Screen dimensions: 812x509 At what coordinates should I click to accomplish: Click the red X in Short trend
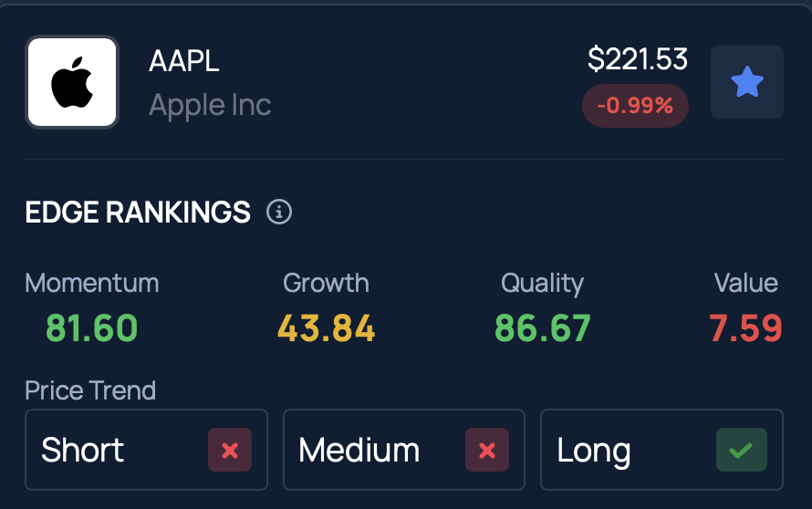tap(230, 450)
